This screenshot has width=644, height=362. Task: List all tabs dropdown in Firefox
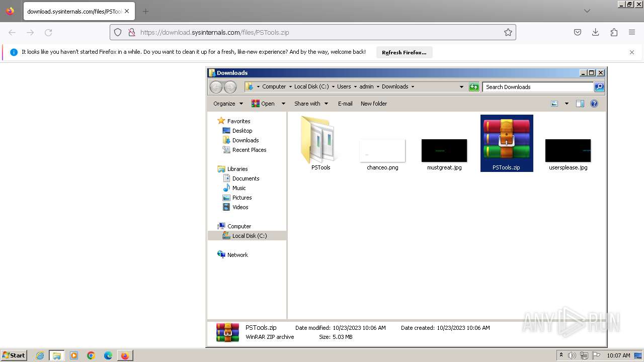(587, 11)
